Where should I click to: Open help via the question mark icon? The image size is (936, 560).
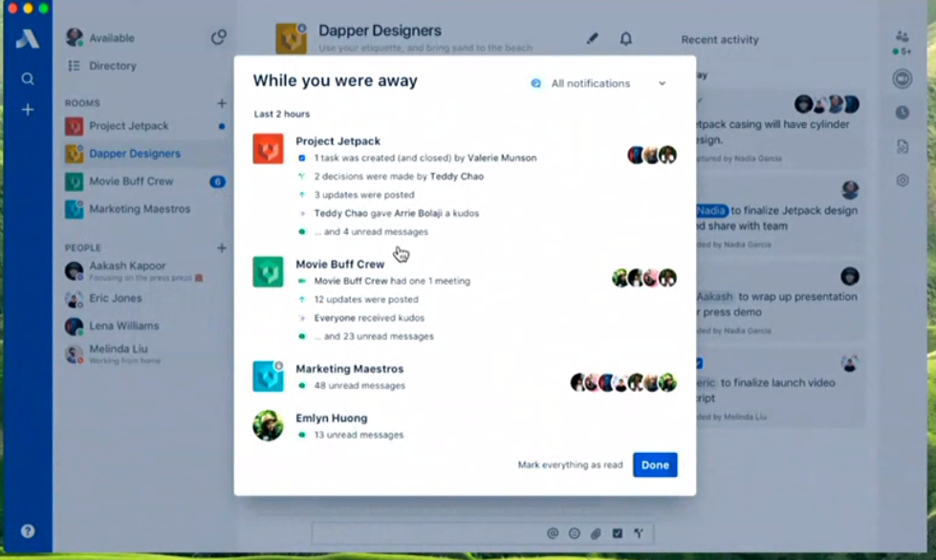[x=28, y=531]
